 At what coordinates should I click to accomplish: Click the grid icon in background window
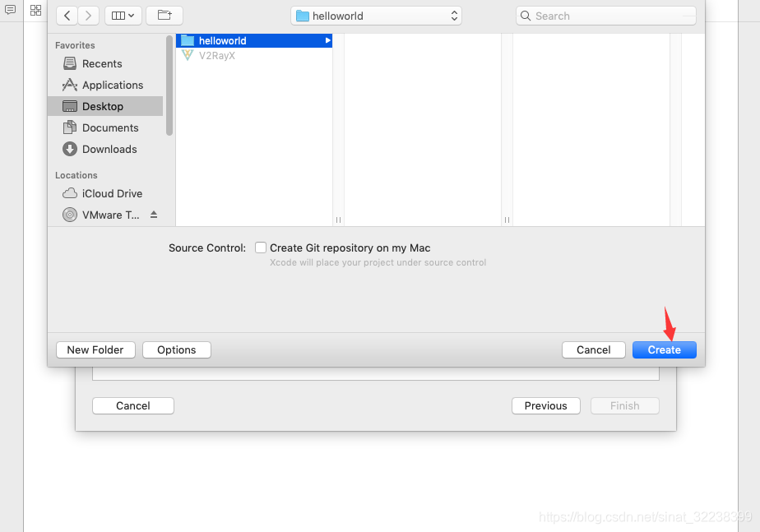(x=36, y=10)
